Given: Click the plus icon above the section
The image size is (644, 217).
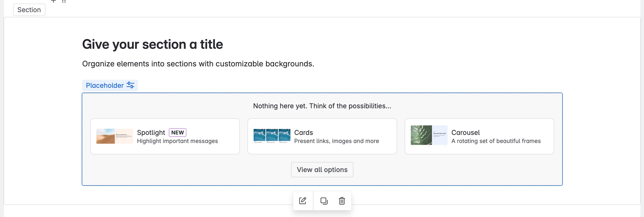Looking at the screenshot, I should tap(53, 1).
